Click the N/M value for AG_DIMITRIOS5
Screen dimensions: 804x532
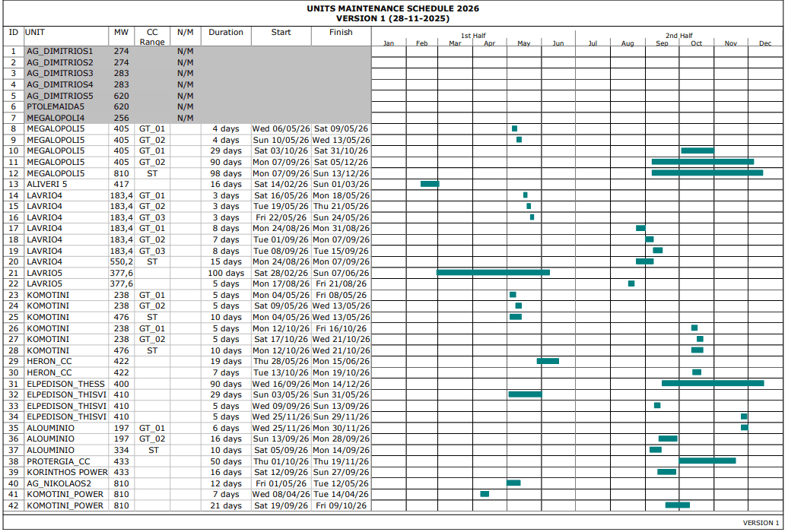(185, 96)
